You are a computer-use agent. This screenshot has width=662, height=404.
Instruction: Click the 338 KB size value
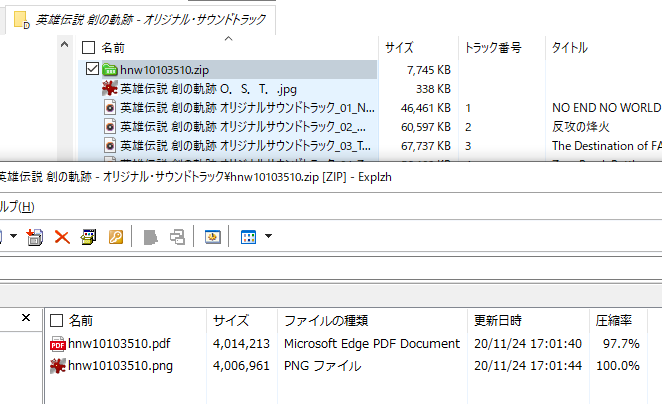click(x=433, y=89)
